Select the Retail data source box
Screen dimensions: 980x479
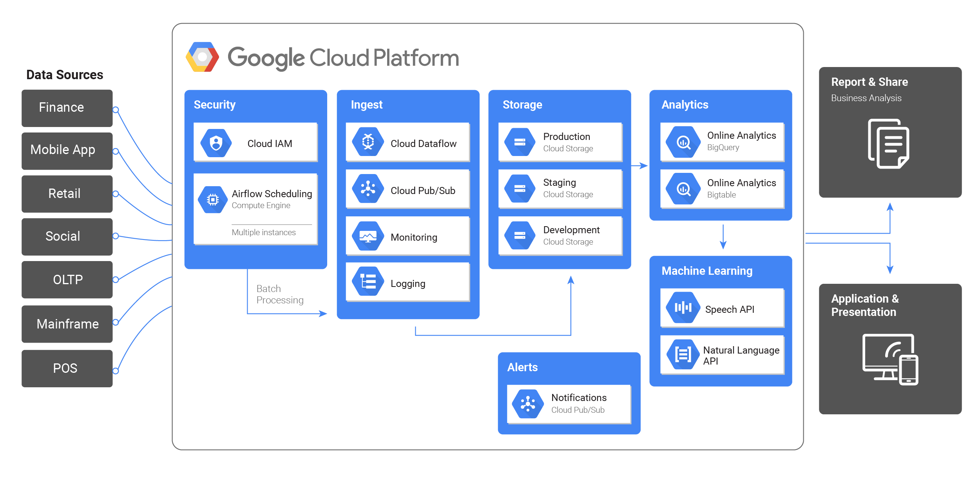click(67, 194)
